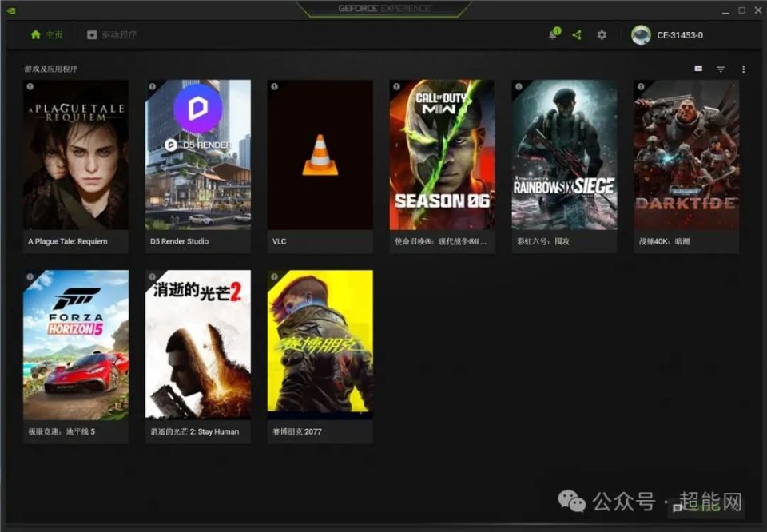This screenshot has width=767, height=532.
Task: Open the Rainbow Six Siege game thumbnail
Action: coord(564,156)
